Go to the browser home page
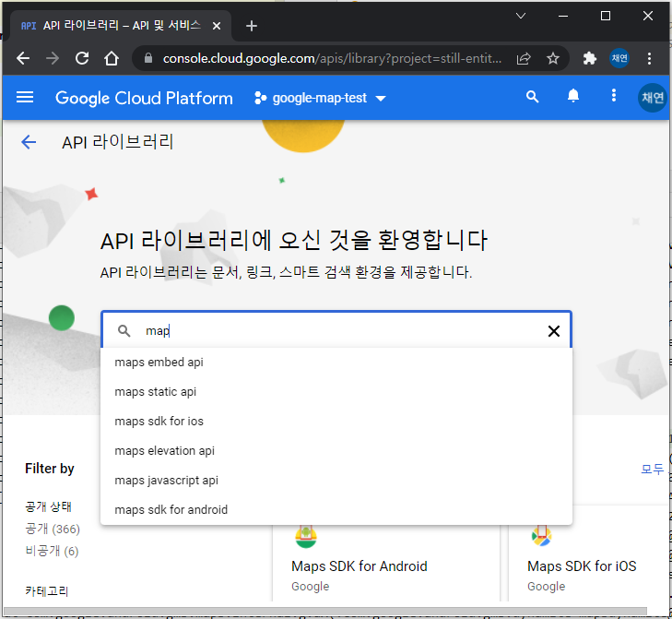672x619 pixels. click(112, 58)
